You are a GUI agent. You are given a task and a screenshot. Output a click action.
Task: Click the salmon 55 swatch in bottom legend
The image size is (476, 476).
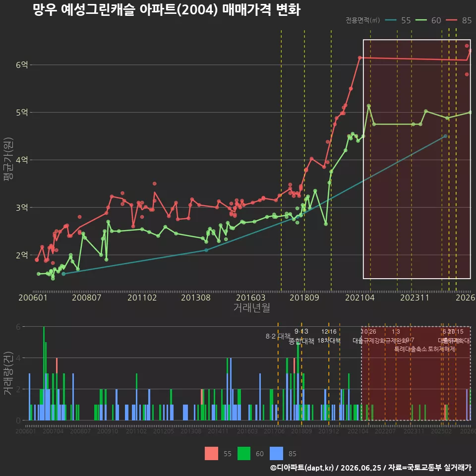(x=211, y=454)
